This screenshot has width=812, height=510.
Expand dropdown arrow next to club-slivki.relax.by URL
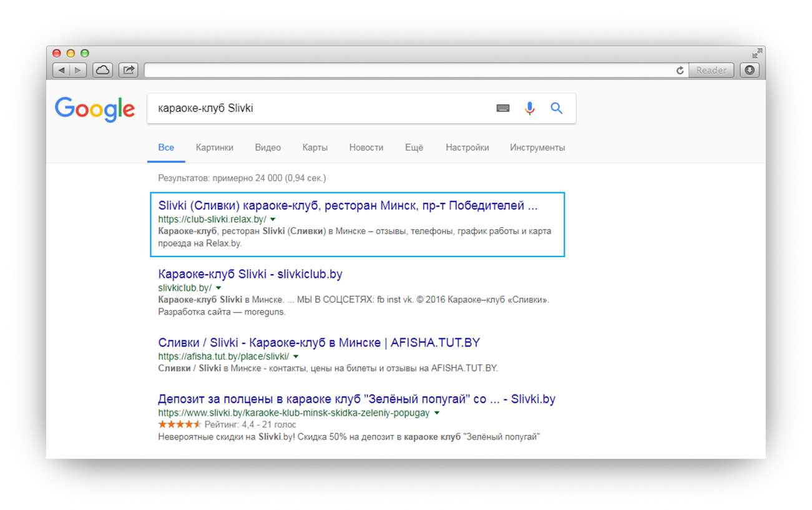pos(273,220)
